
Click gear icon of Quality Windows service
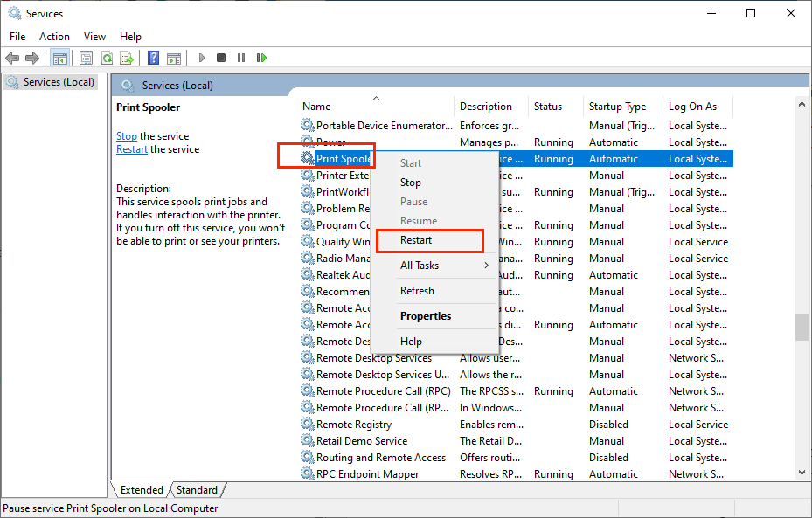[x=308, y=242]
